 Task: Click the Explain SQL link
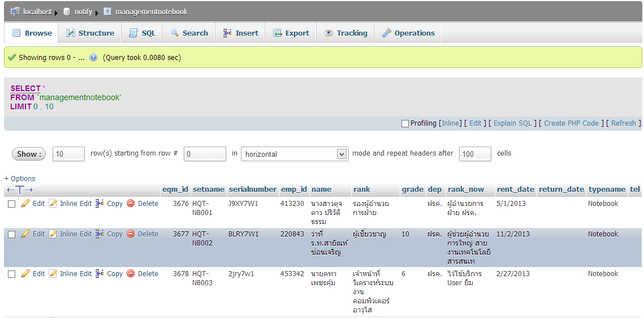point(512,123)
